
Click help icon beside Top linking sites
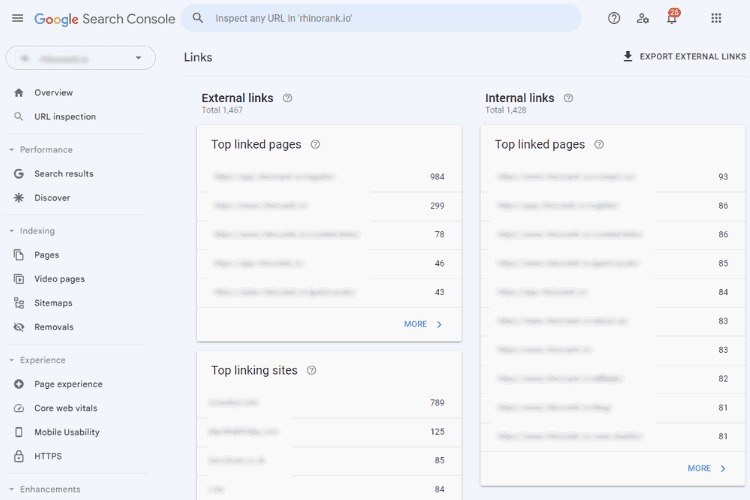[311, 370]
